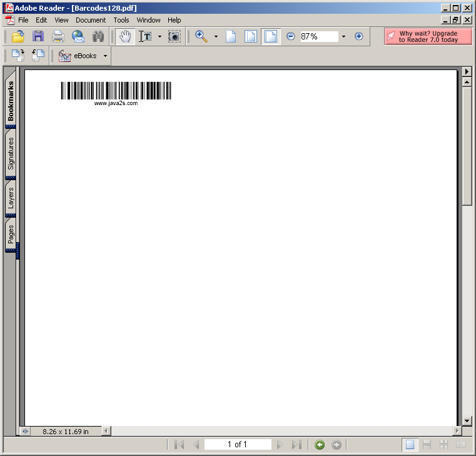Viewport: 476px width, 456px height.
Task: Select the Zoom In magnifier tool
Action: (201, 36)
